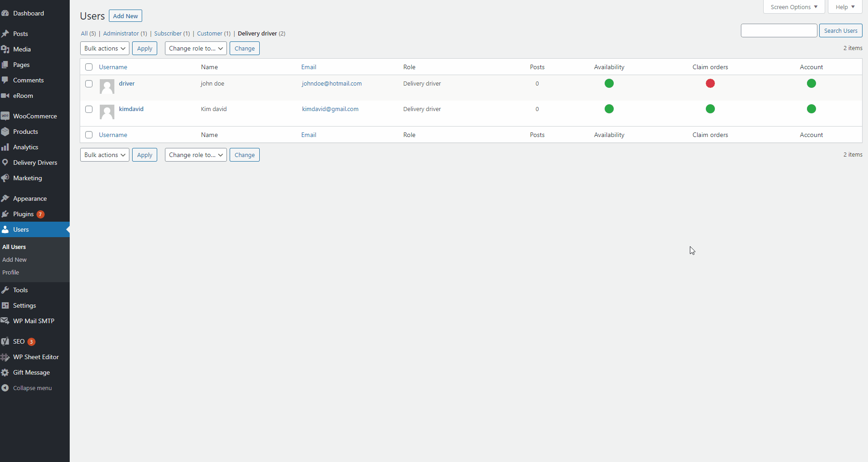Click the WP Sheet Editor icon

click(5, 357)
